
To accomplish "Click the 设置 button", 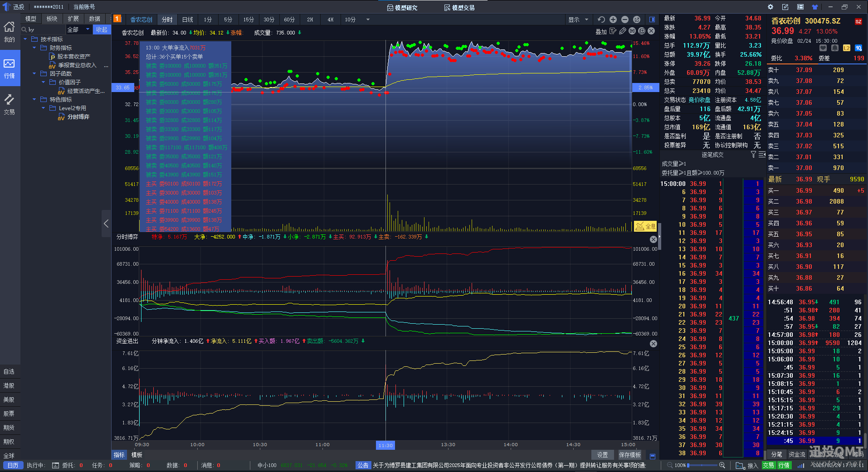I will (x=602, y=455).
